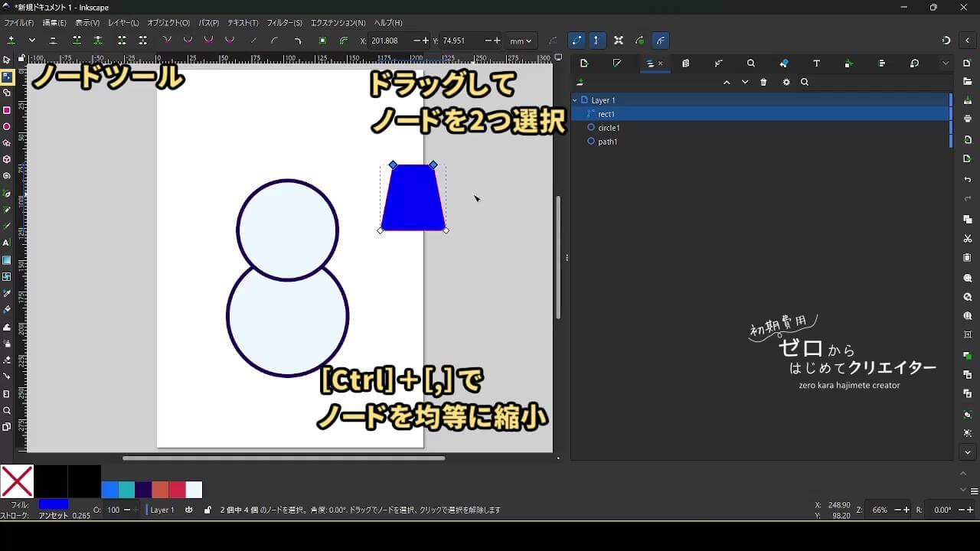
Task: Select the Text tool in the toolbox
Action: coord(7,243)
